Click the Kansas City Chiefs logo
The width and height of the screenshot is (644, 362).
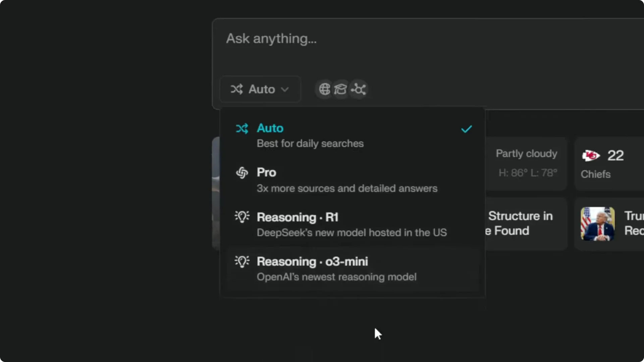[591, 156]
